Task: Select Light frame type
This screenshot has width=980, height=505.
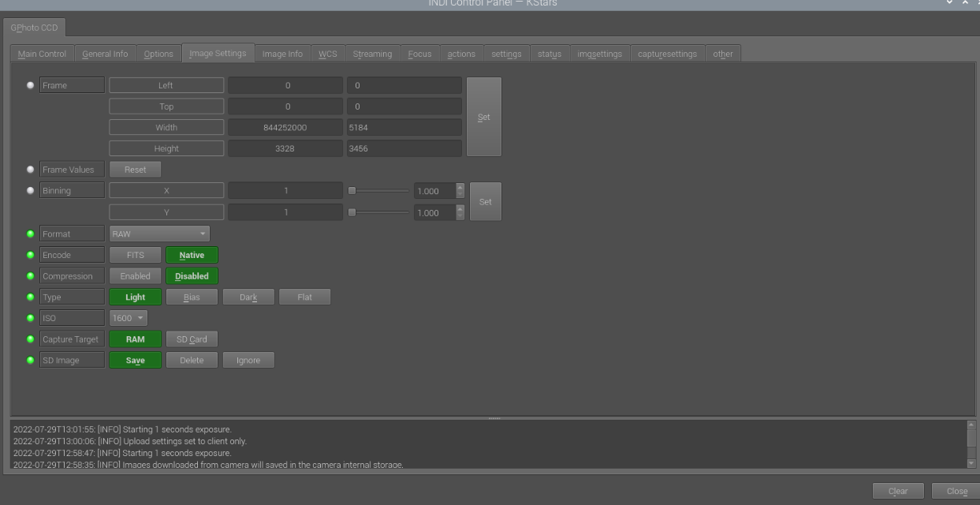Action: click(136, 297)
